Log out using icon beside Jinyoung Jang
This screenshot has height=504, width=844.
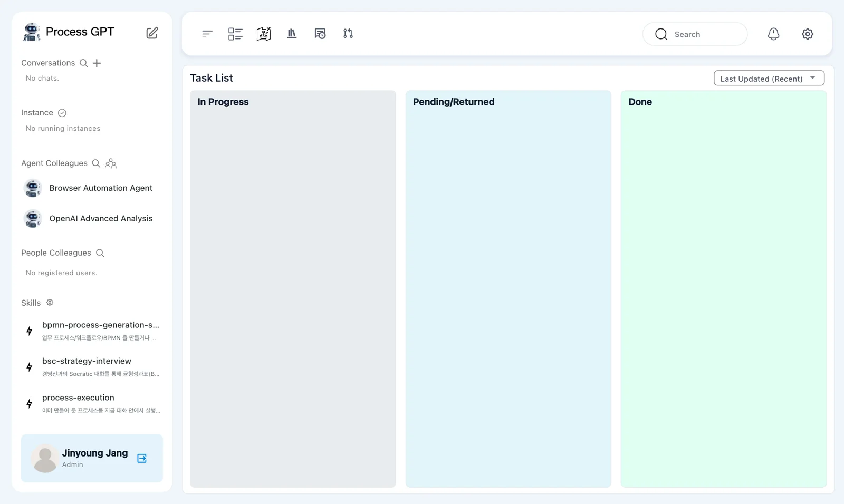click(142, 458)
